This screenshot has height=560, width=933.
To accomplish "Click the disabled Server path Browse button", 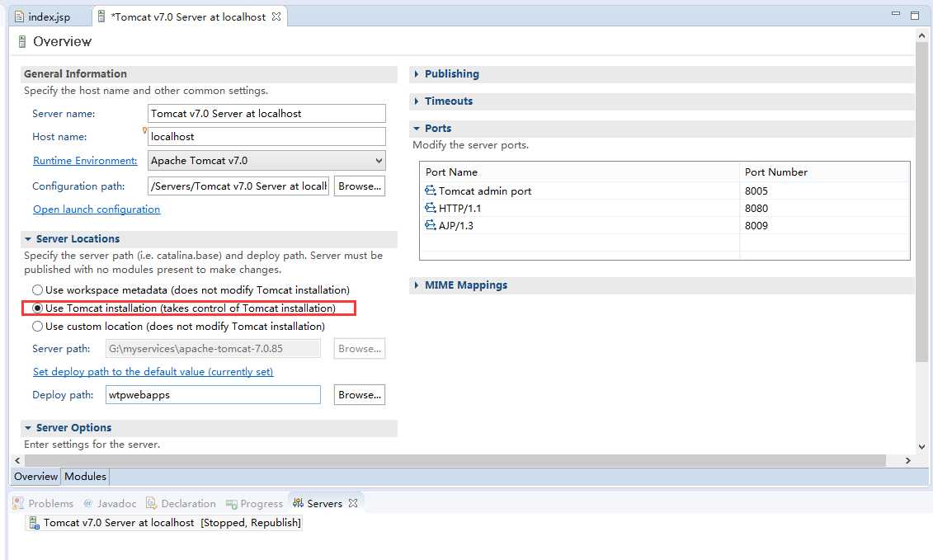I will coord(360,349).
